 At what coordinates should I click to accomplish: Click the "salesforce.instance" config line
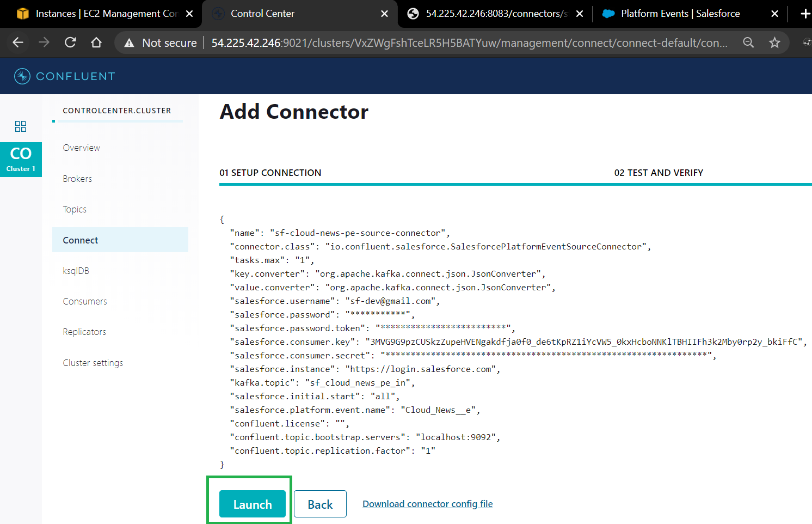pyautogui.click(x=365, y=369)
